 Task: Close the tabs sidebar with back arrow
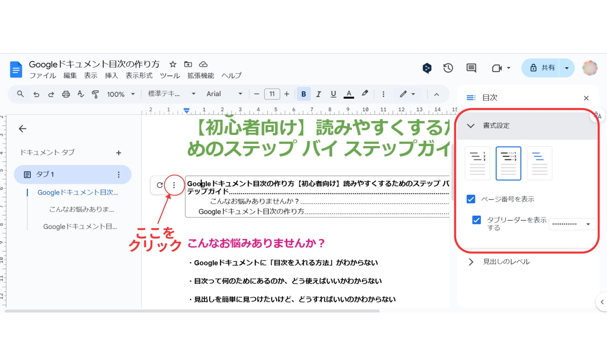23,129
